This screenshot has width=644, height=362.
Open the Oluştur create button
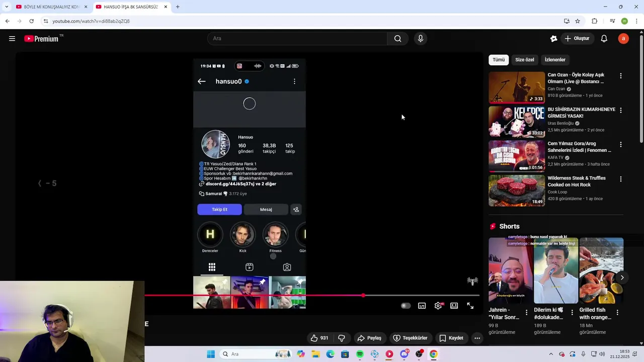tap(577, 39)
